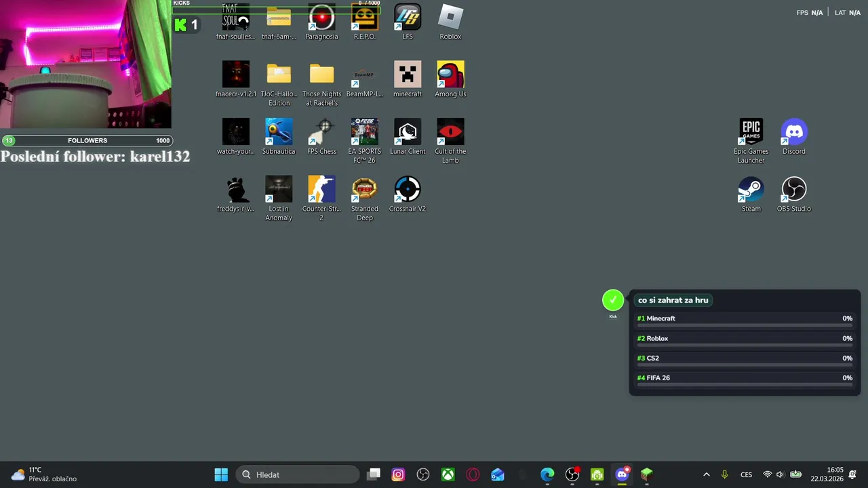Launch Roblox from the desktop

450,22
